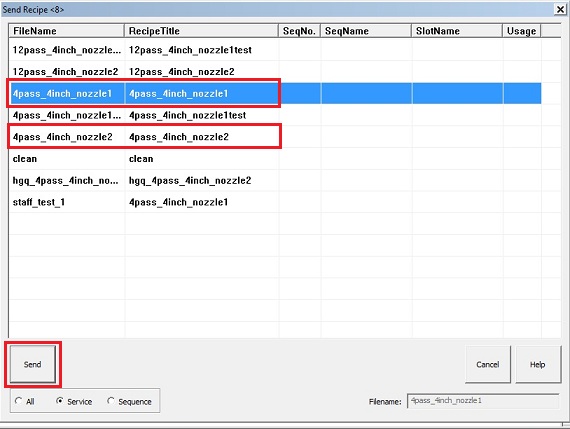
Task: Sort by the FileName column header
Action: click(66, 31)
